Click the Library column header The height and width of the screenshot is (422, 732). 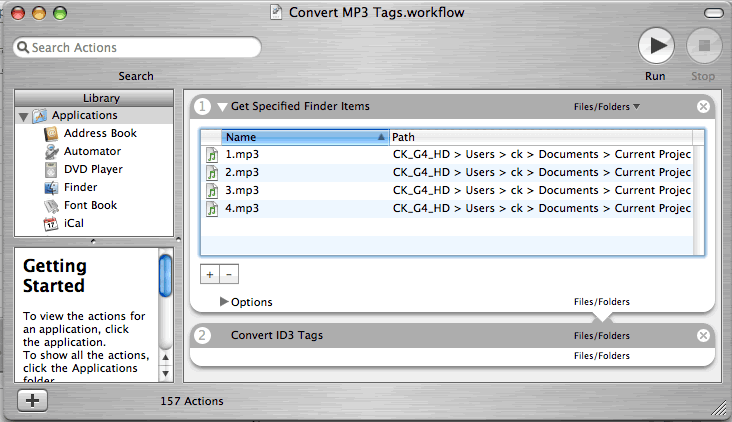click(94, 98)
